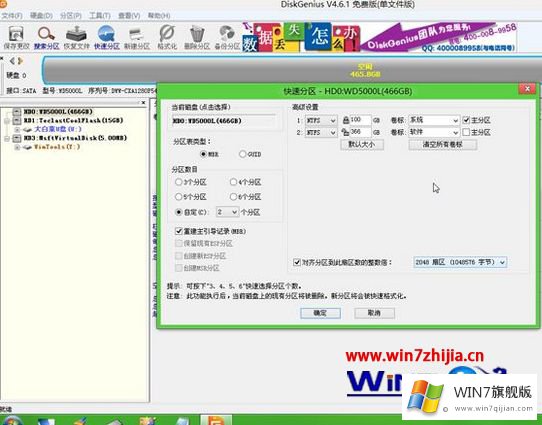Select GUID partition table type
This screenshot has height=425, width=542.
(x=242, y=154)
